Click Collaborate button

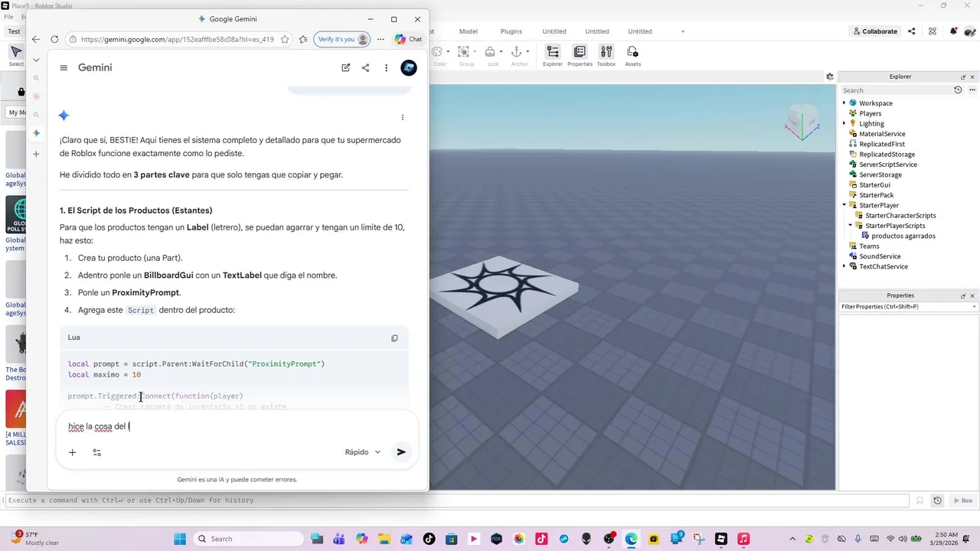click(874, 31)
